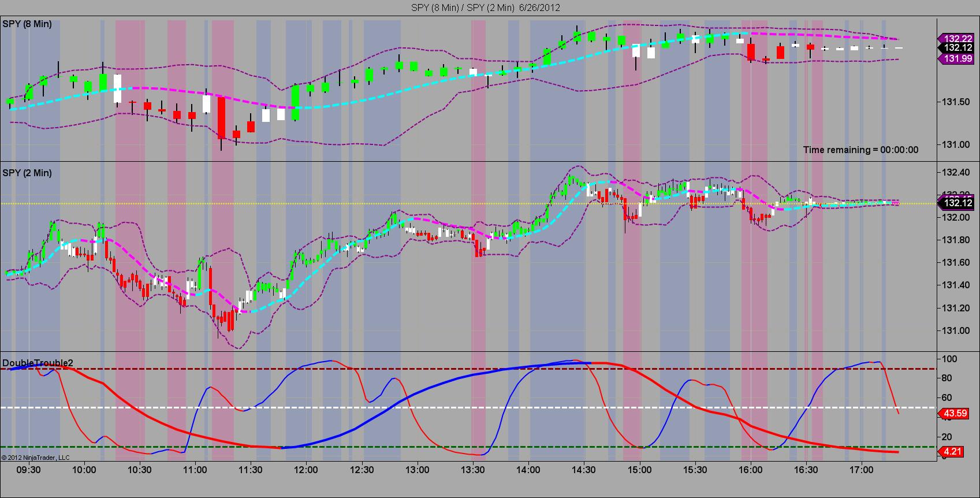980x498 pixels.
Task: Click the 80 indicator axis label
Action: point(948,378)
